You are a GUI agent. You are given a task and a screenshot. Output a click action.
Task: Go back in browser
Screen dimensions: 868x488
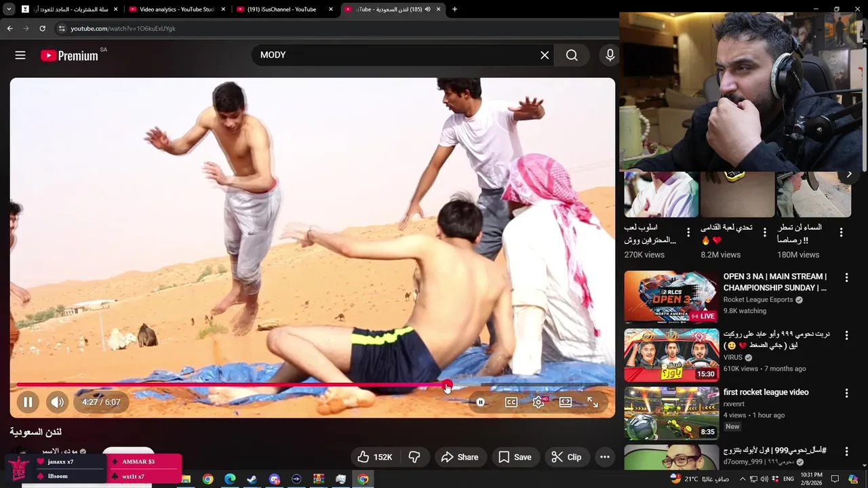(x=9, y=28)
